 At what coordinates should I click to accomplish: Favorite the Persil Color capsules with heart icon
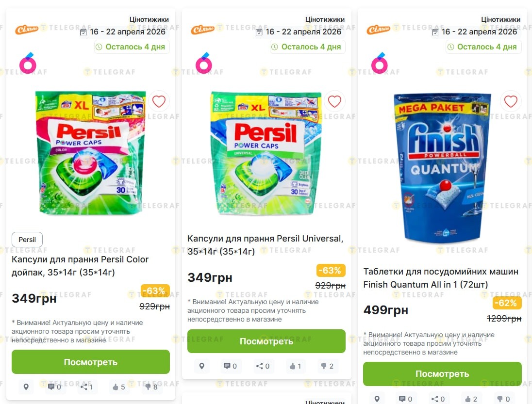pyautogui.click(x=159, y=101)
